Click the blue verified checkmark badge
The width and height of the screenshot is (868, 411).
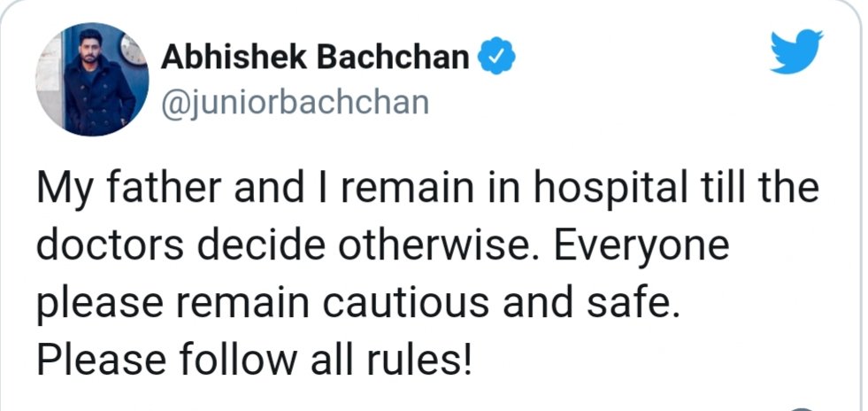click(496, 57)
